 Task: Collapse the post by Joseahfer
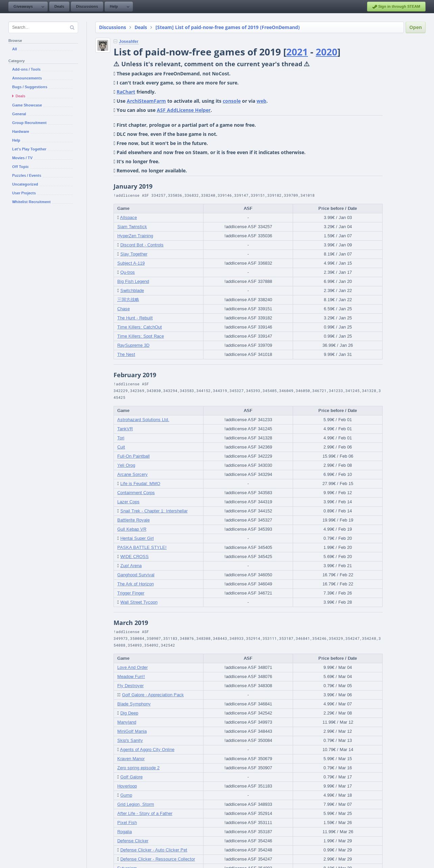[x=116, y=42]
